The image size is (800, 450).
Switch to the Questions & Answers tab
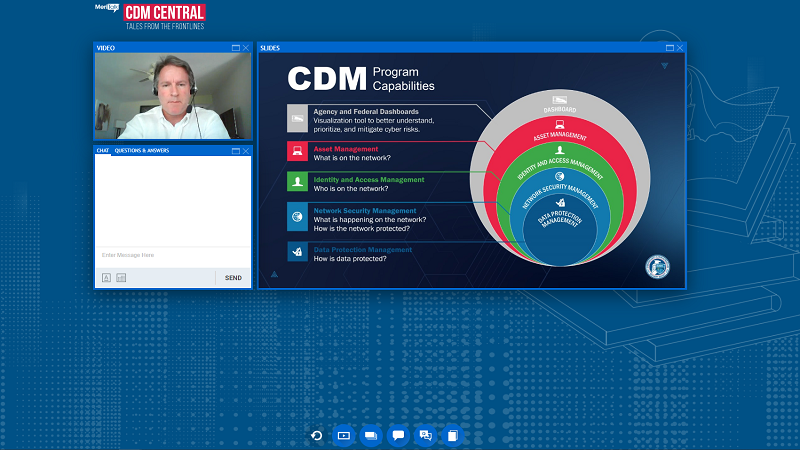(142, 151)
